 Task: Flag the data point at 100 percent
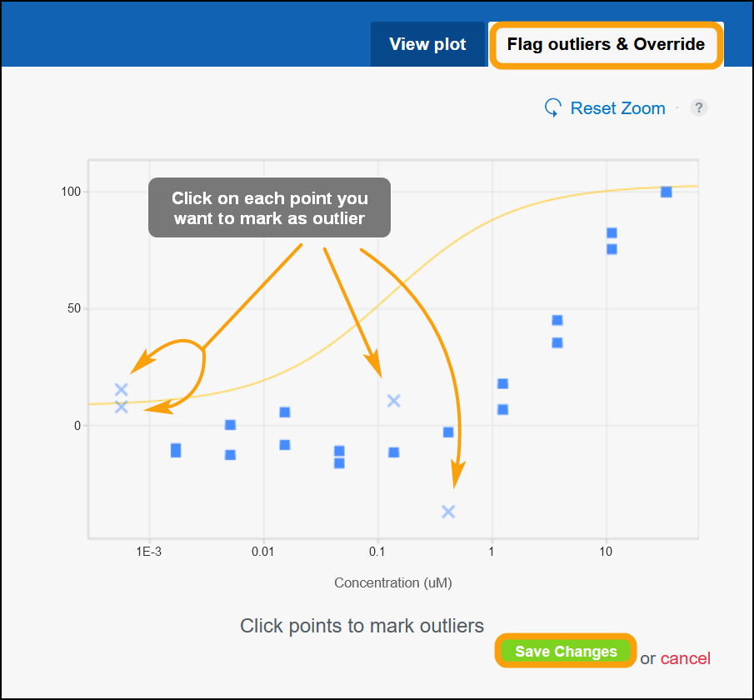(667, 192)
